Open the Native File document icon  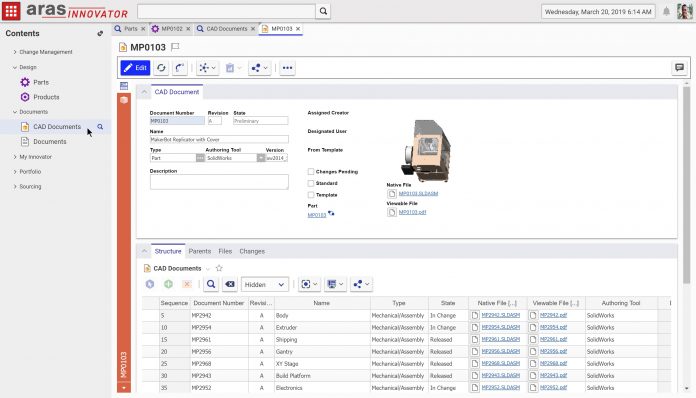(392, 193)
